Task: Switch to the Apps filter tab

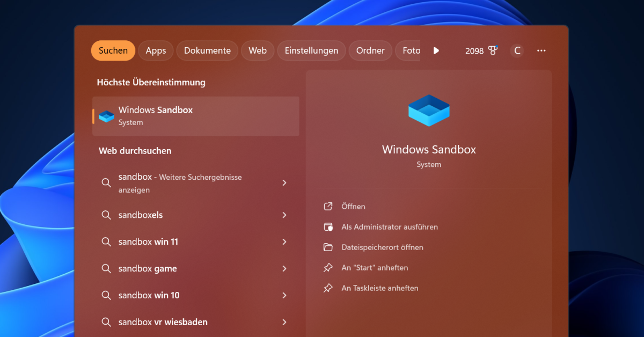Action: coord(156,50)
